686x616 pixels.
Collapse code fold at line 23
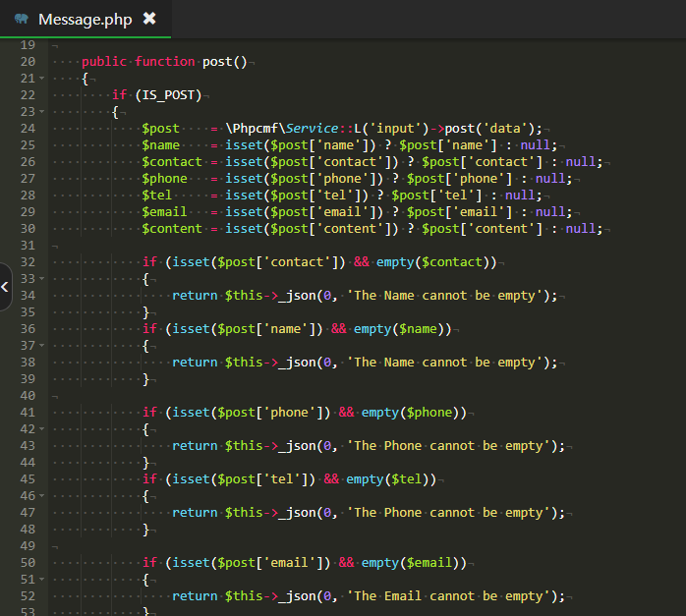coord(42,111)
